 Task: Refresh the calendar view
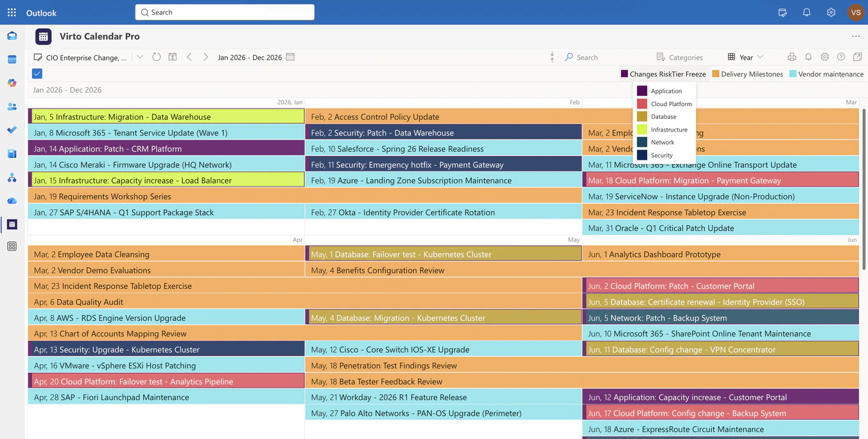pos(157,57)
